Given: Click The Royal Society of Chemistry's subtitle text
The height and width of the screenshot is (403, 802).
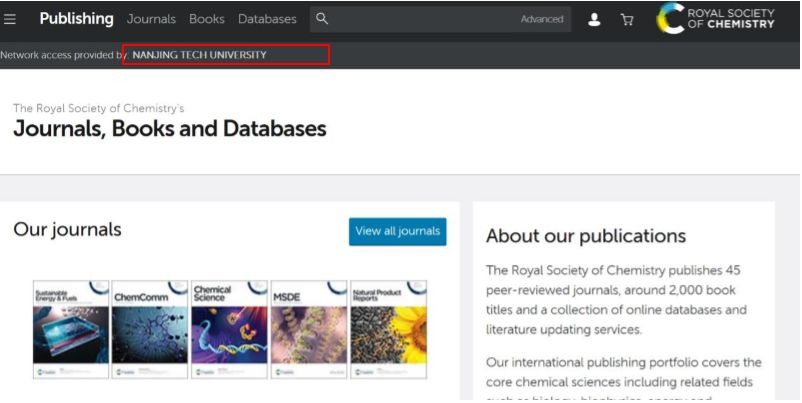Looking at the screenshot, I should pyautogui.click(x=99, y=108).
